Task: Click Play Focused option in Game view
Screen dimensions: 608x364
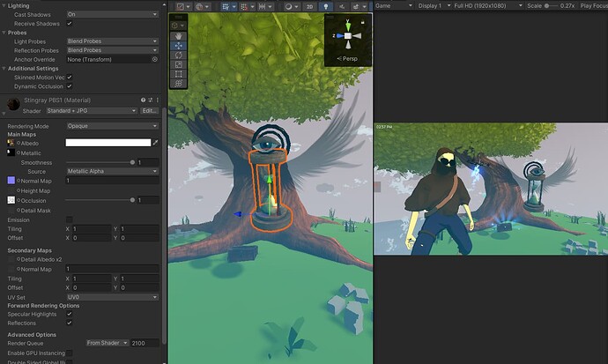Action: point(594,6)
